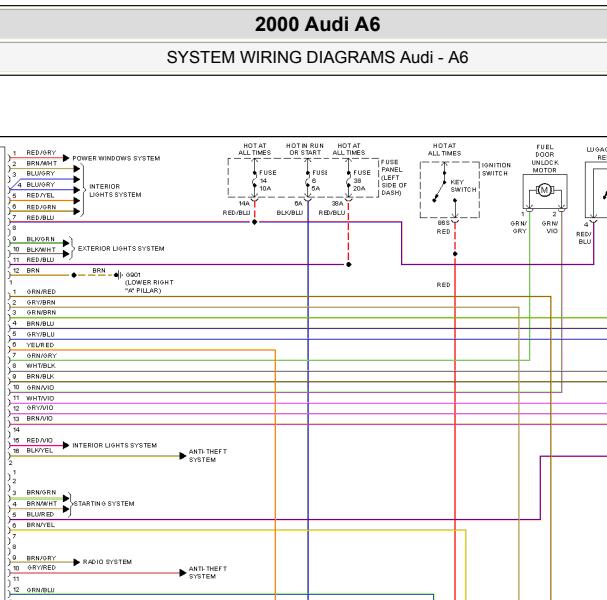The image size is (607, 600).
Task: Click the 'FUEL DOOR UNLOCK MOTOR' label
Action: (545, 159)
